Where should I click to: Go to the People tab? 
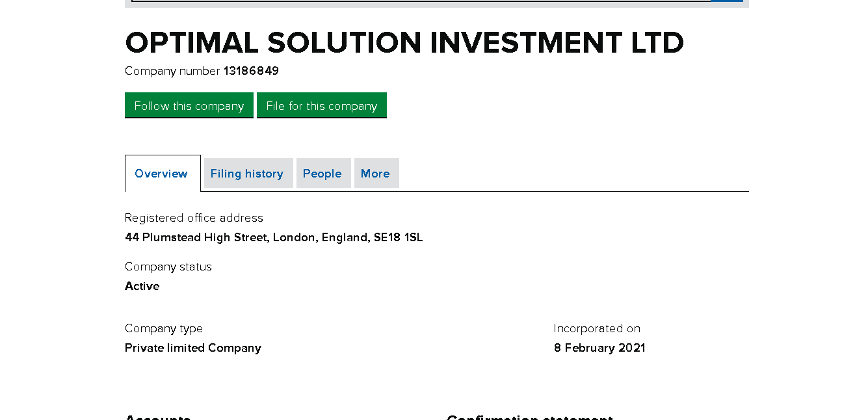pos(322,174)
